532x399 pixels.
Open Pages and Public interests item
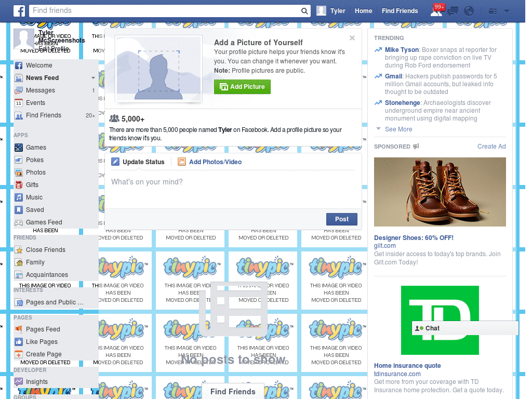[54, 302]
